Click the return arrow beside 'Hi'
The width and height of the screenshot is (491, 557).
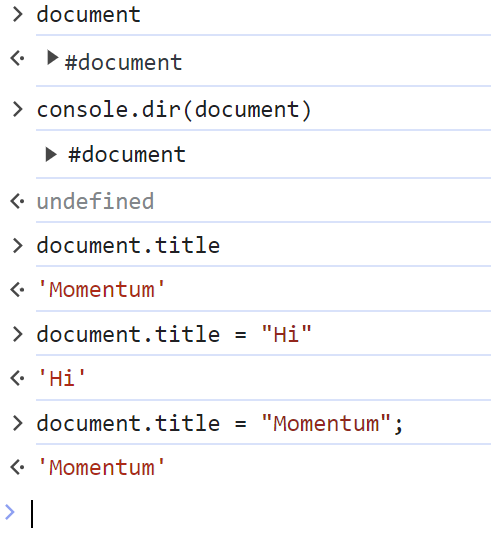tap(17, 378)
